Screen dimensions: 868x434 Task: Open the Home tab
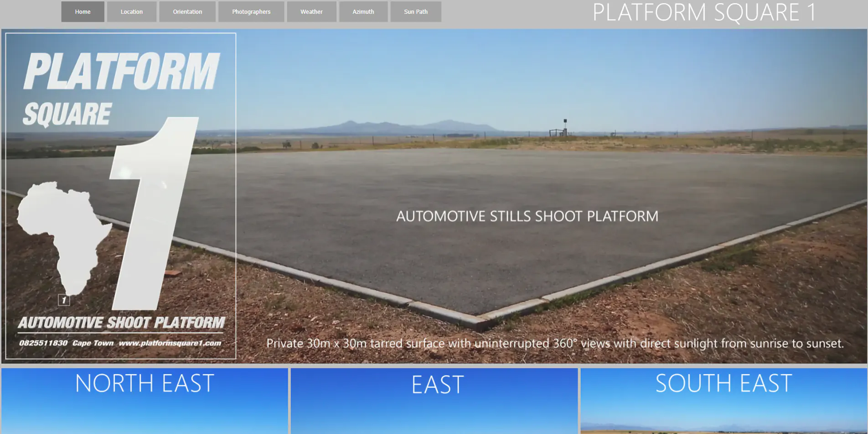[83, 11]
